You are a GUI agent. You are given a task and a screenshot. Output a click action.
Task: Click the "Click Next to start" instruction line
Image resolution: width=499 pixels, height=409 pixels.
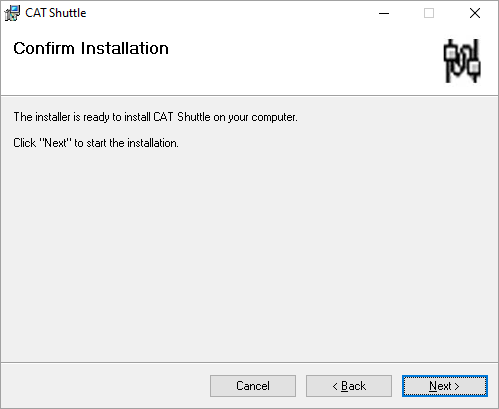click(x=96, y=143)
